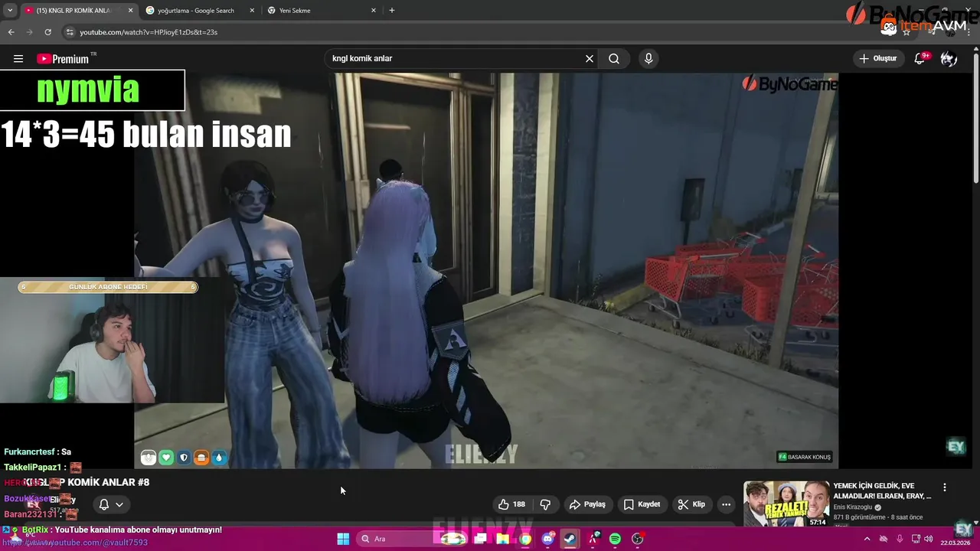Open Spotify from the taskbar
The height and width of the screenshot is (551, 980).
tap(615, 539)
